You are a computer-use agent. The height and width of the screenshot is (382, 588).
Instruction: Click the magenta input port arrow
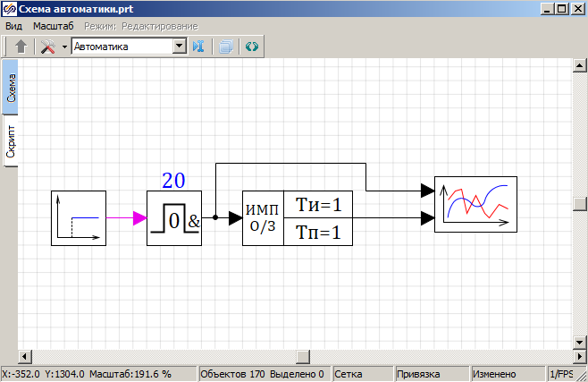click(x=139, y=217)
